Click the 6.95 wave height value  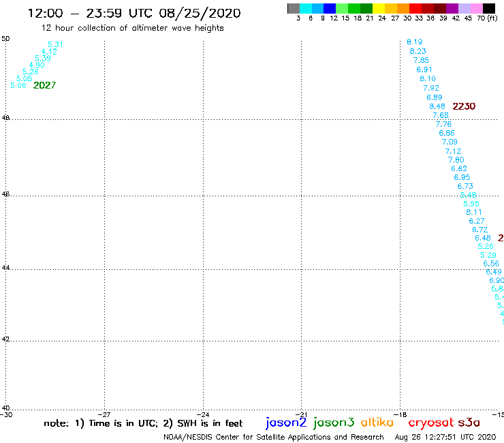(x=462, y=177)
